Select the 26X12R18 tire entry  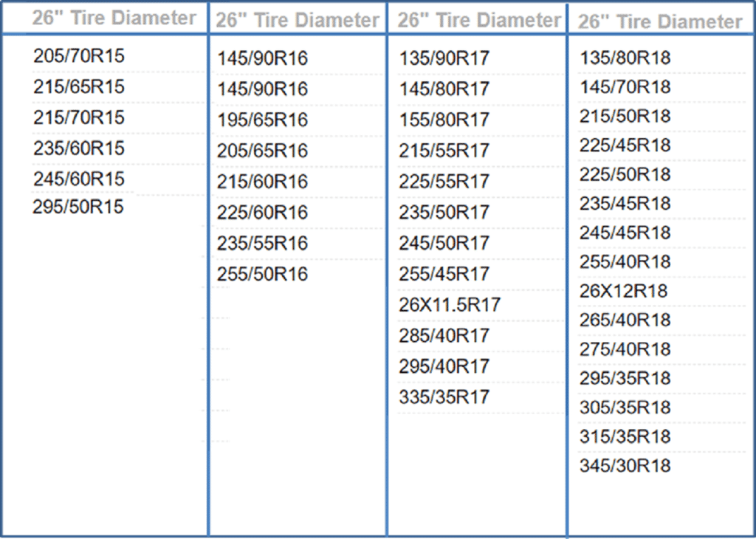624,291
